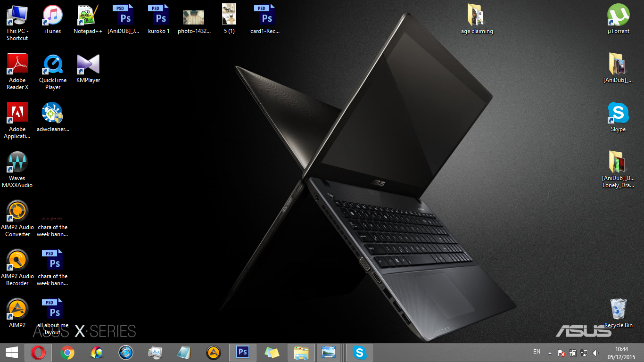Screen dimensions: 644x362
Task: Select the card1-Rec... PSD file
Action: 265,19
